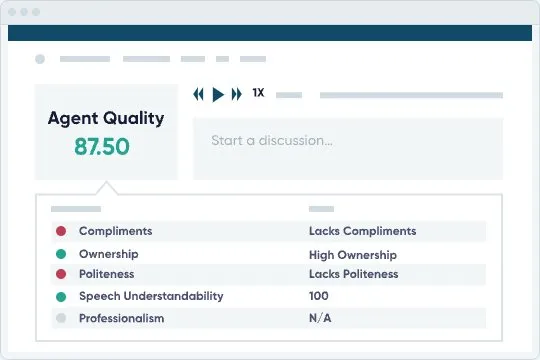Play the call recording

pos(218,94)
